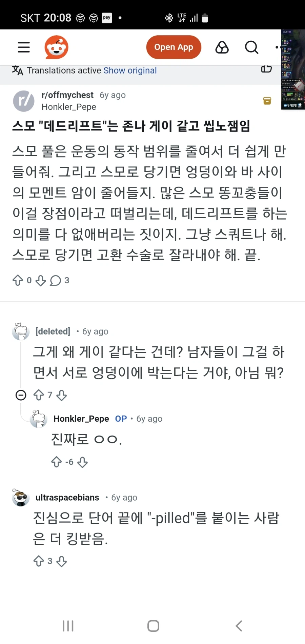This screenshot has width=305, height=644.
Task: Upvote the [deleted] comment
Action: 39,395
